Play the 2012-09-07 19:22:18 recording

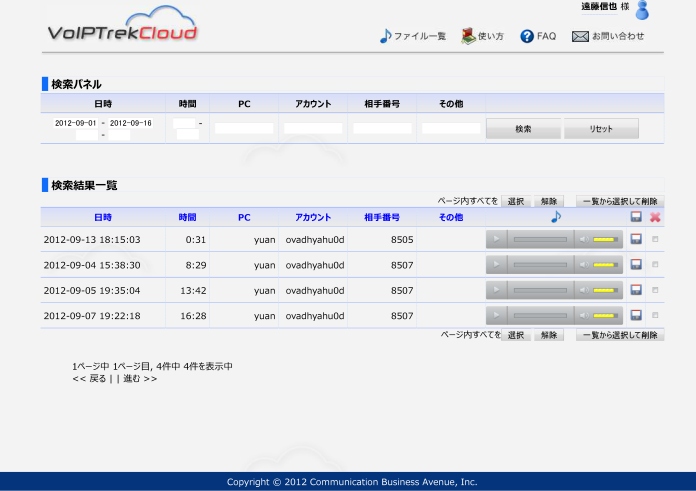point(497,316)
